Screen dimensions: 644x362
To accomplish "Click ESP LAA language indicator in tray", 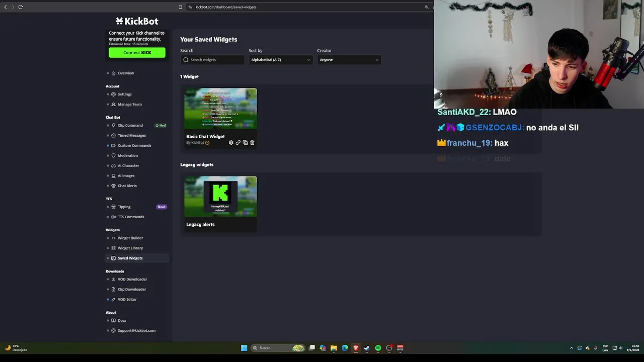I will pyautogui.click(x=605, y=348).
